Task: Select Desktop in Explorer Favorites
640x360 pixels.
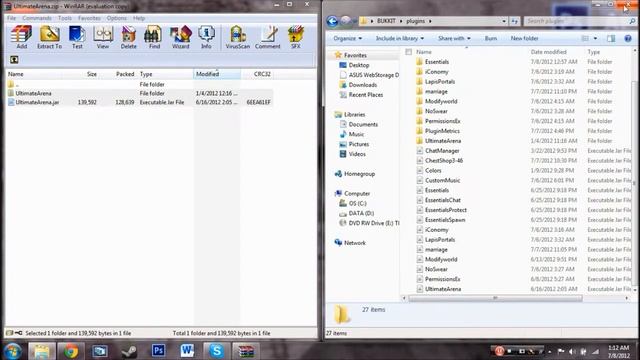Action: (x=354, y=65)
